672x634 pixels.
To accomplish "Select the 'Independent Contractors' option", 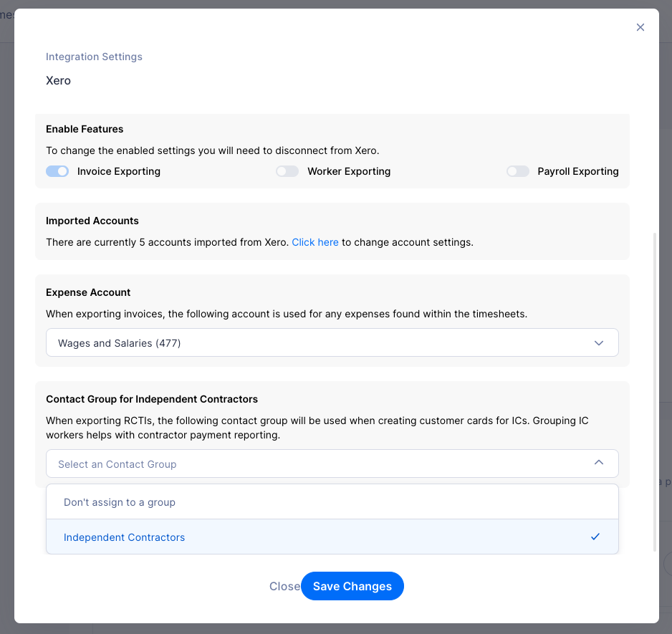I will pyautogui.click(x=332, y=537).
